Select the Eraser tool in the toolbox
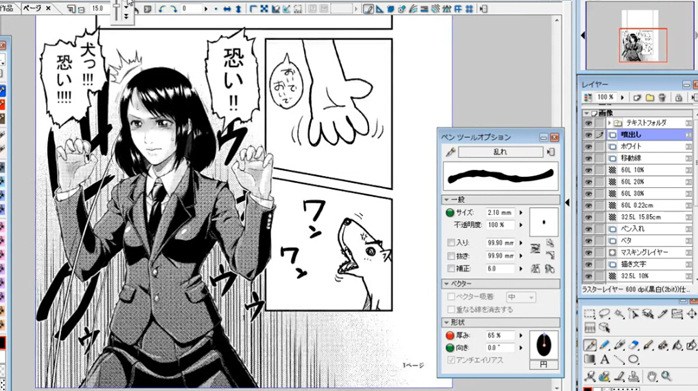The height and width of the screenshot is (391, 698). tap(633, 345)
